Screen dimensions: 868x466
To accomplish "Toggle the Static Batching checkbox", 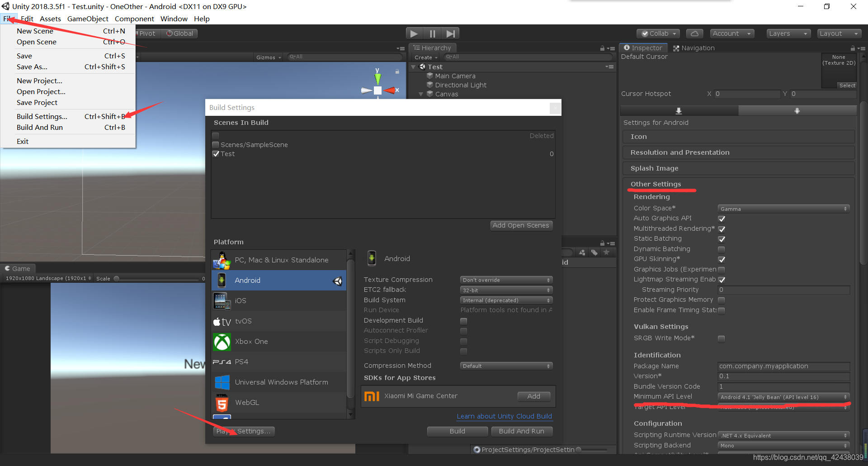I will pos(722,239).
